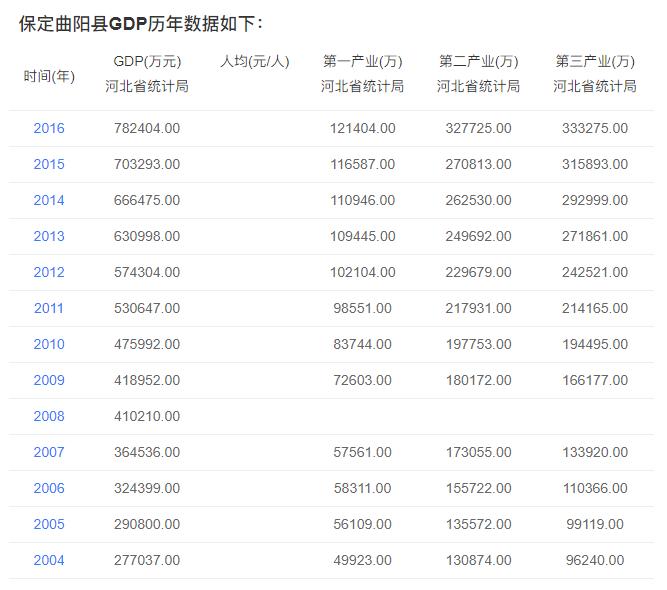Select the 第三产业(万) column header
Image resolution: width=667 pixels, height=590 pixels.
(595, 62)
